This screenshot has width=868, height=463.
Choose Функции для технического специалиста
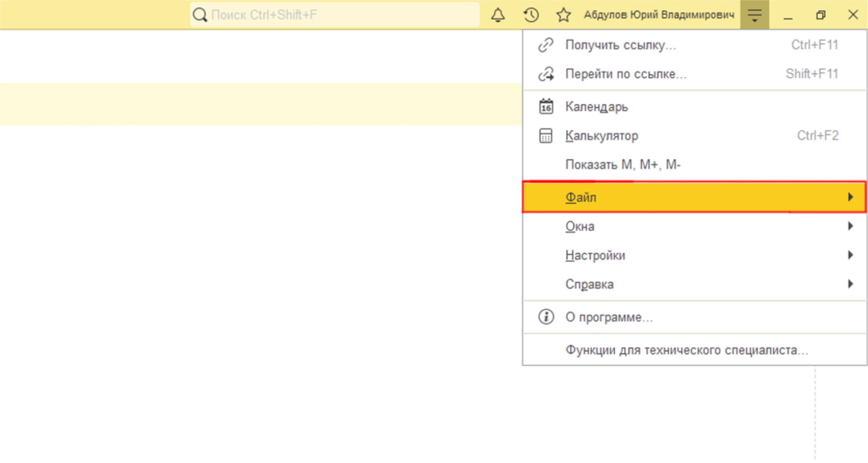click(687, 350)
